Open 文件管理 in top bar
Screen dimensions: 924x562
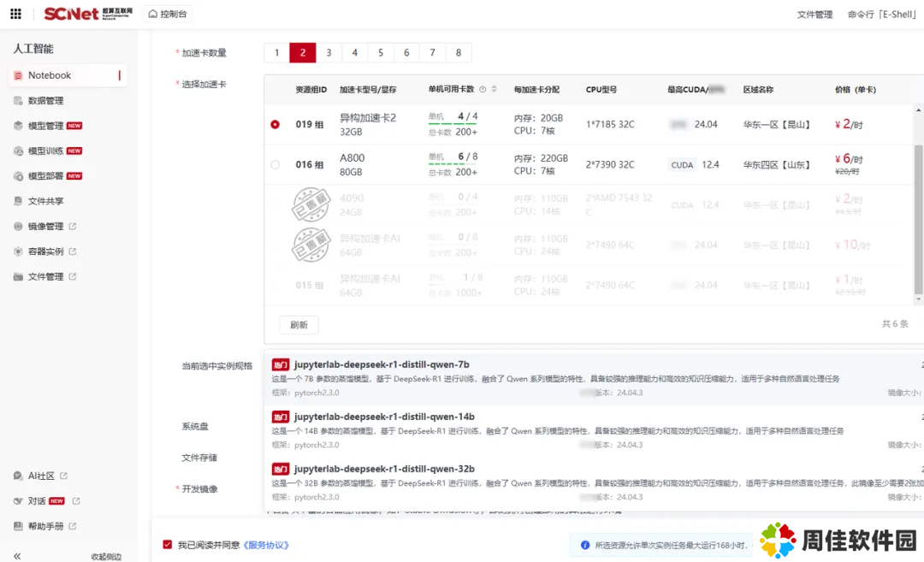click(814, 15)
